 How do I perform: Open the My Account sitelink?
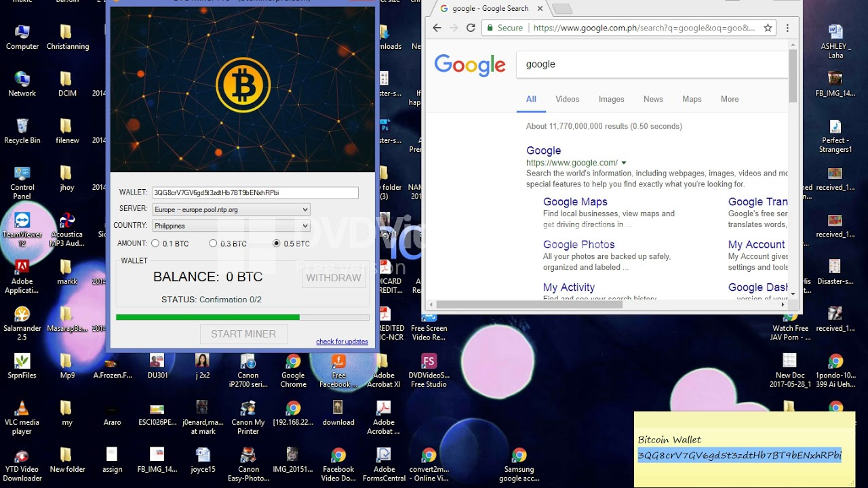pyautogui.click(x=756, y=245)
